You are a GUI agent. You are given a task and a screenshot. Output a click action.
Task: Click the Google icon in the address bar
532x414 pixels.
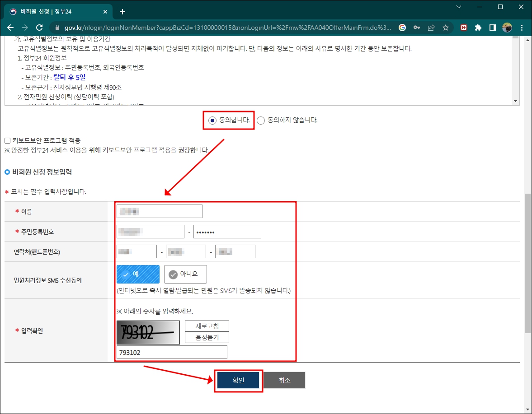point(402,28)
